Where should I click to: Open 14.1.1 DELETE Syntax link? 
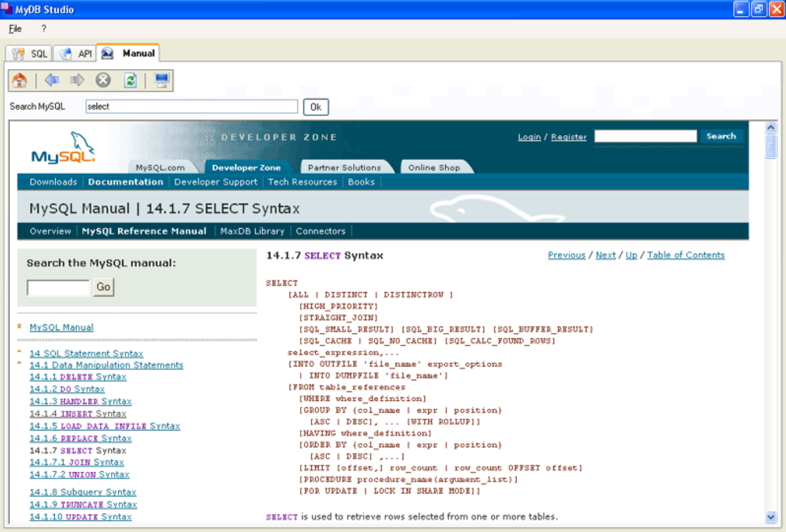(x=78, y=377)
